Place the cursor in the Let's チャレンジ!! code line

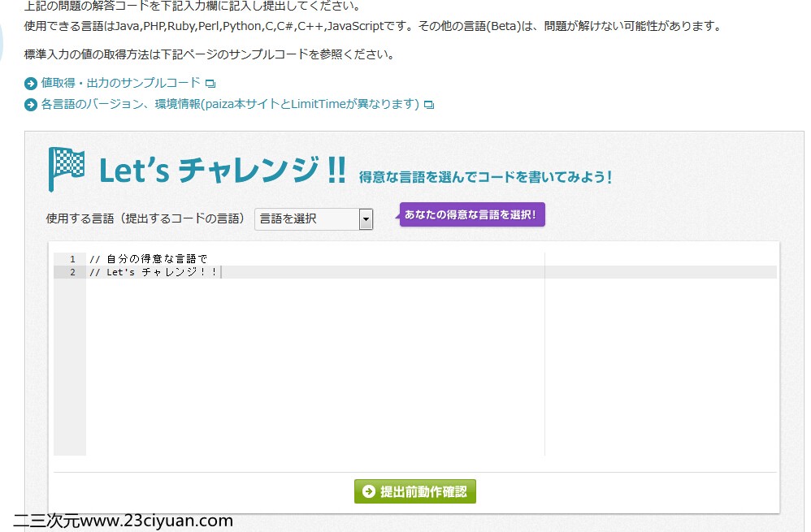(x=154, y=272)
